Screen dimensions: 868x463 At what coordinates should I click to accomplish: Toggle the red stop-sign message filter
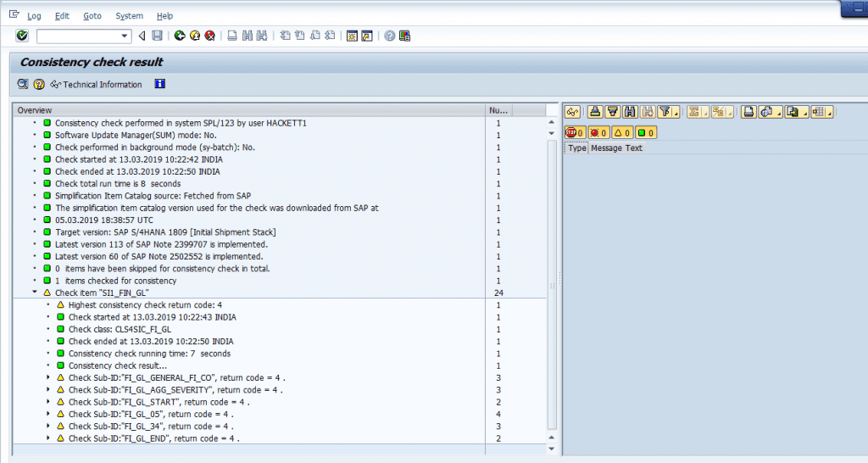pyautogui.click(x=576, y=132)
